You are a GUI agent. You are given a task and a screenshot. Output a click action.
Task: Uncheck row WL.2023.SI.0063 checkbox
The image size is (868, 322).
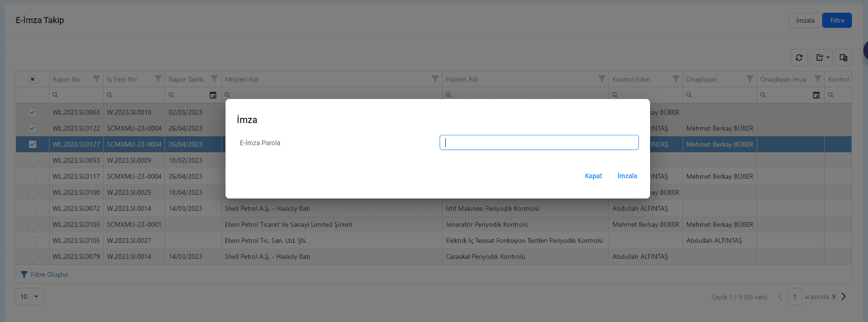click(33, 112)
